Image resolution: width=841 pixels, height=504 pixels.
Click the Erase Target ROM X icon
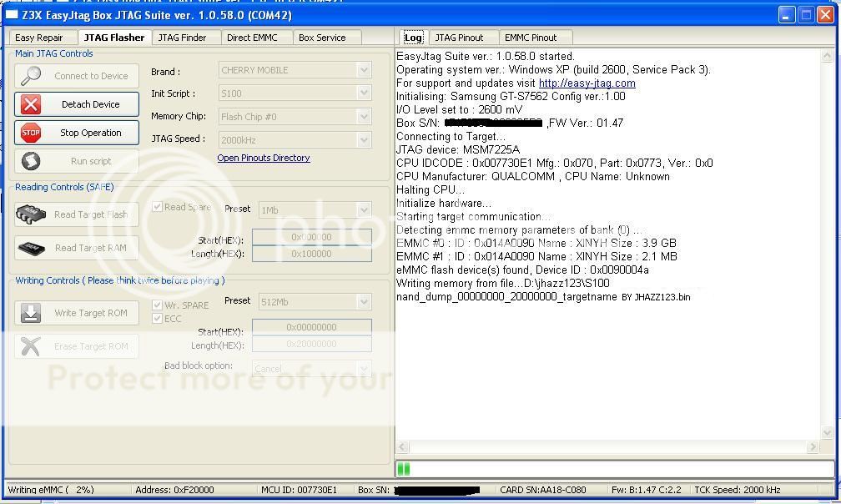[31, 346]
